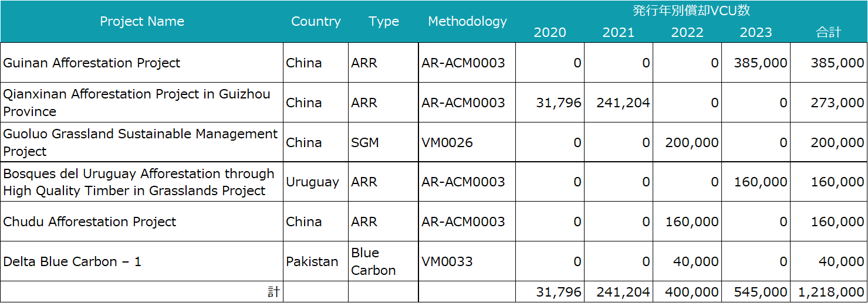Select the Type column header
This screenshot has width=868, height=303.
[x=384, y=22]
